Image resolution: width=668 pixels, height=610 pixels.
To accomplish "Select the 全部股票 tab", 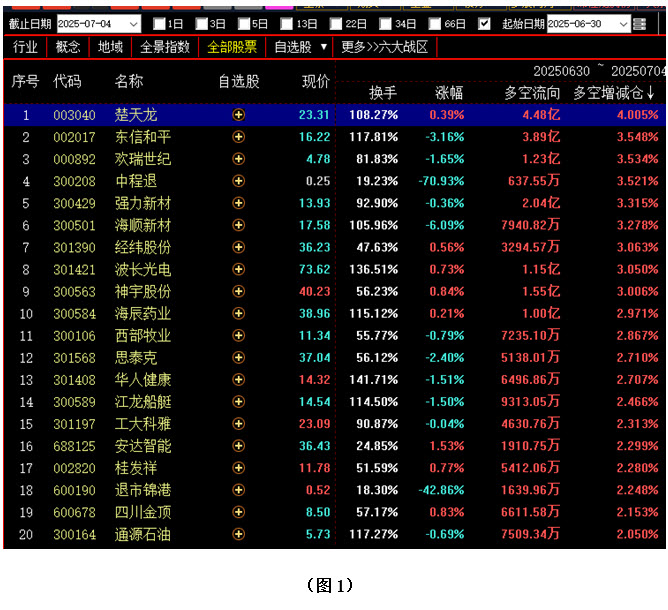I will click(x=232, y=46).
